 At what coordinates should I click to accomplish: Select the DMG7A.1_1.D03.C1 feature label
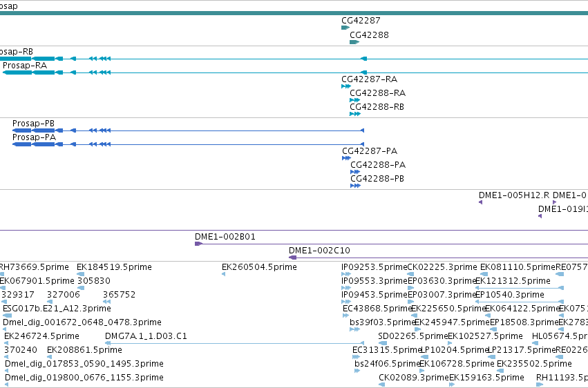click(x=146, y=336)
